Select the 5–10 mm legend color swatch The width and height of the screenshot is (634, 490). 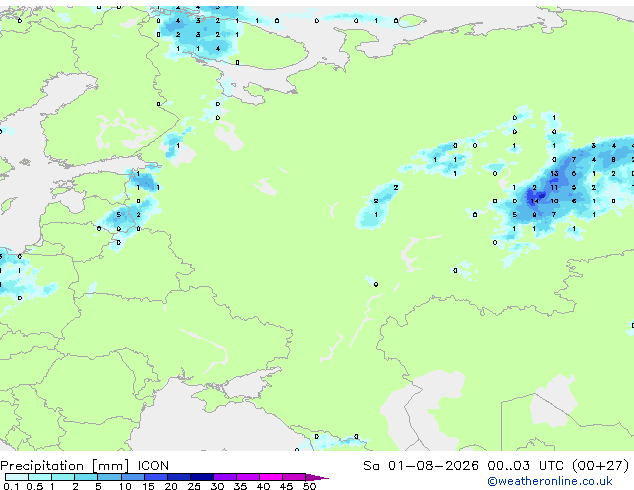(x=109, y=477)
